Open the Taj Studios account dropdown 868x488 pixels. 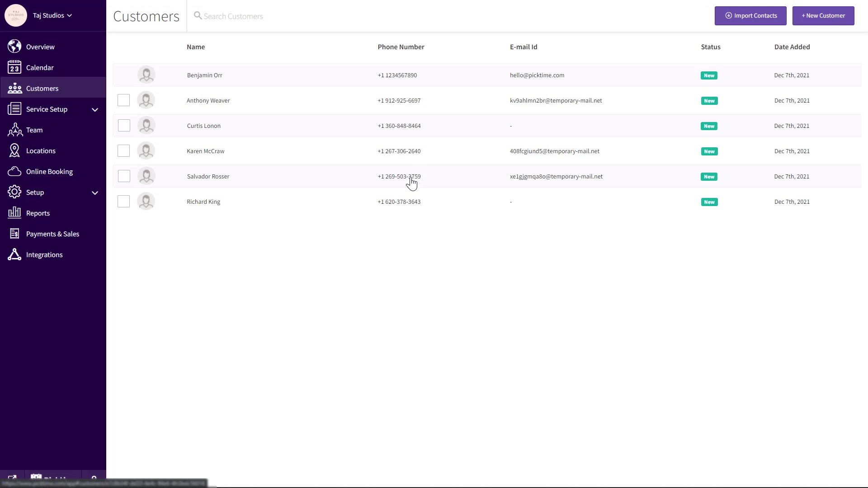click(52, 15)
